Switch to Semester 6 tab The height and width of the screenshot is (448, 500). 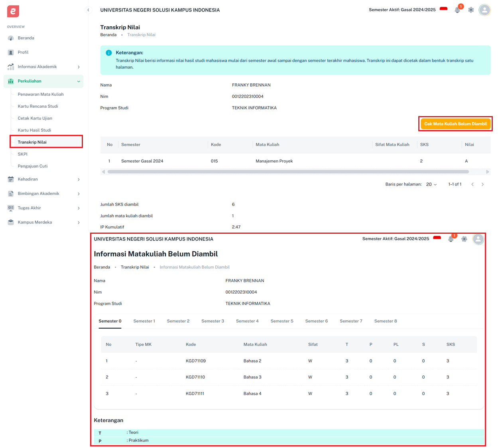pos(317,321)
